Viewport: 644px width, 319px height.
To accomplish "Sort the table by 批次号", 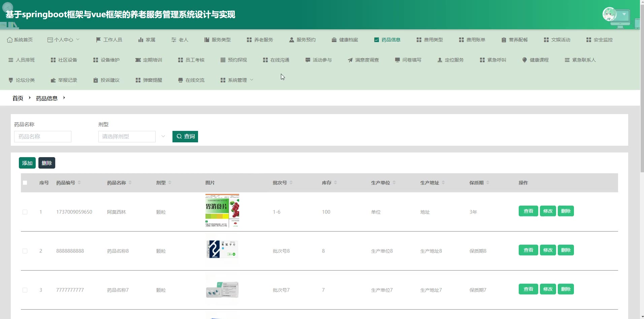I will pyautogui.click(x=291, y=183).
